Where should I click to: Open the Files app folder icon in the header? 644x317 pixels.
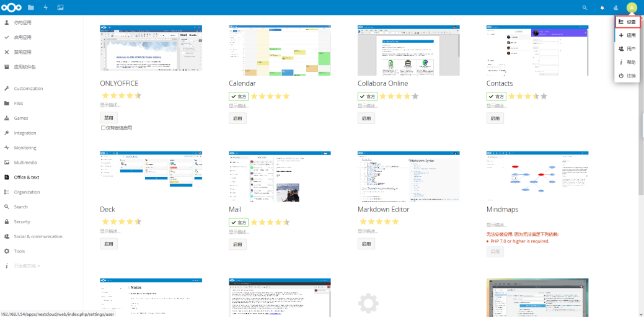click(31, 7)
